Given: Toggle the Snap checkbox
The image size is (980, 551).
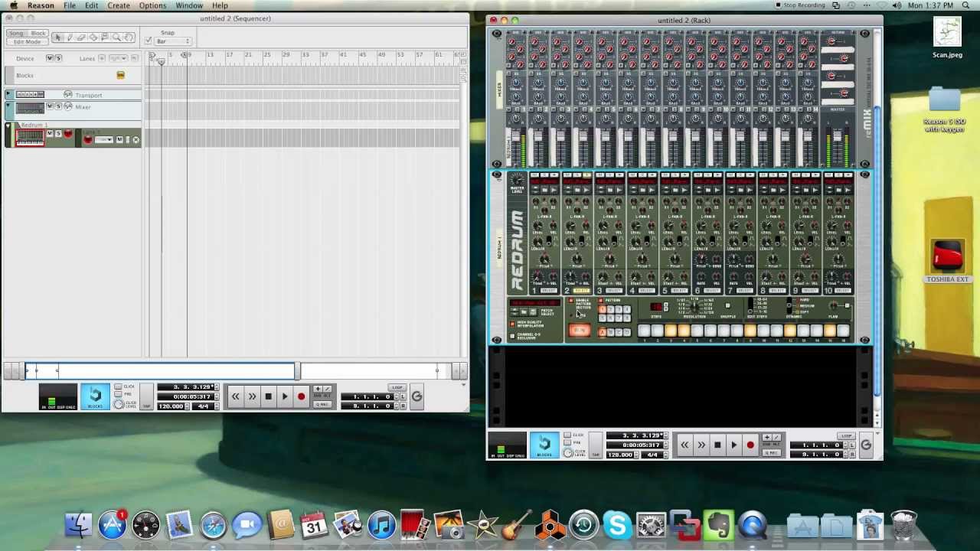Looking at the screenshot, I should pos(148,41).
